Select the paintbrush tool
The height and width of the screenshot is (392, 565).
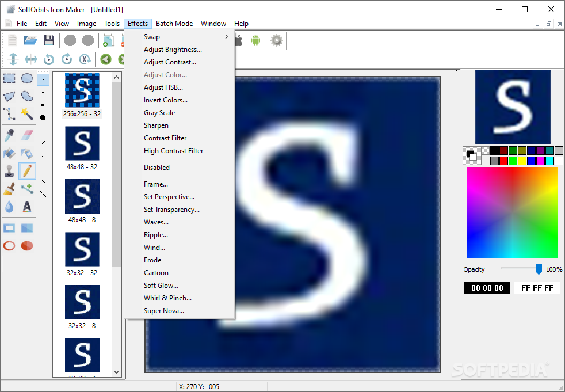tap(9, 189)
